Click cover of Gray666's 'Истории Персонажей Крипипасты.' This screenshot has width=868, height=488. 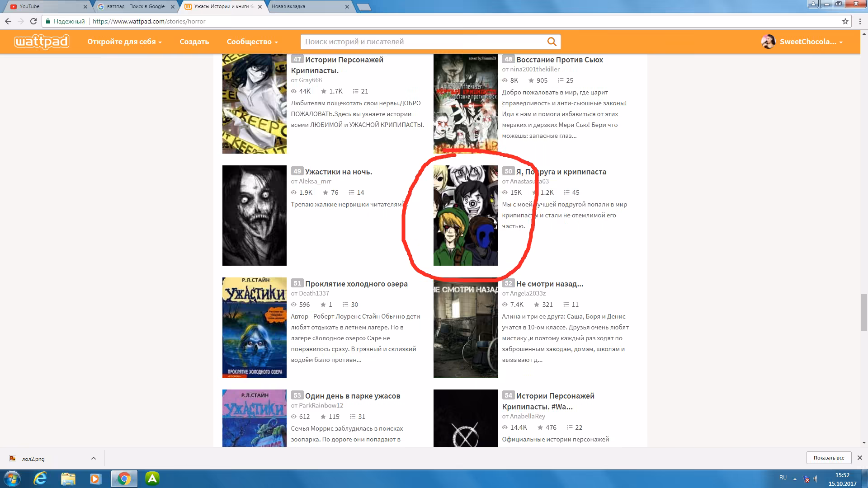pos(255,103)
